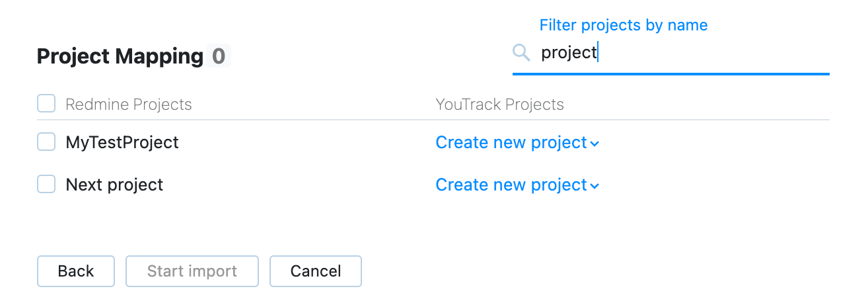This screenshot has height=303, width=868.
Task: Click the magnifier search icon
Action: coord(521,53)
